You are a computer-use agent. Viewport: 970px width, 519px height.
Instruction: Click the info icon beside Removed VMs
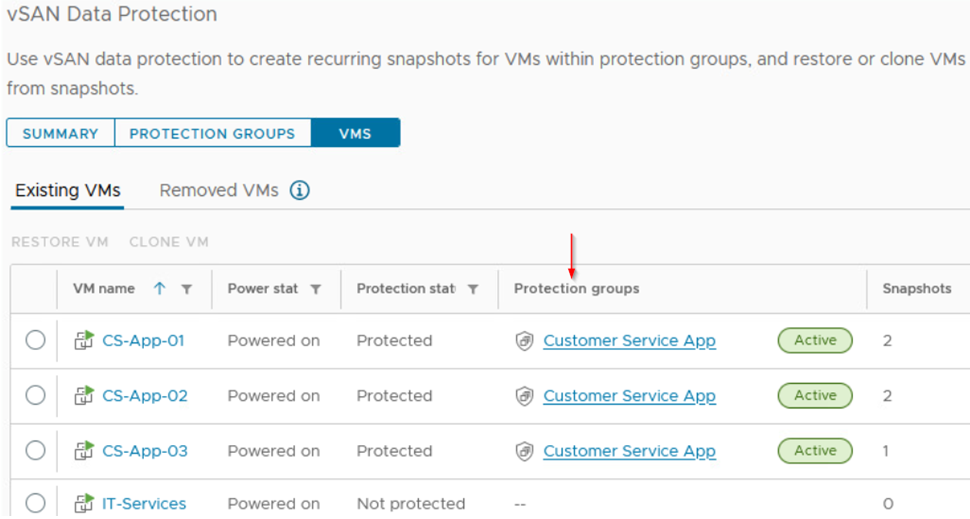pos(300,191)
